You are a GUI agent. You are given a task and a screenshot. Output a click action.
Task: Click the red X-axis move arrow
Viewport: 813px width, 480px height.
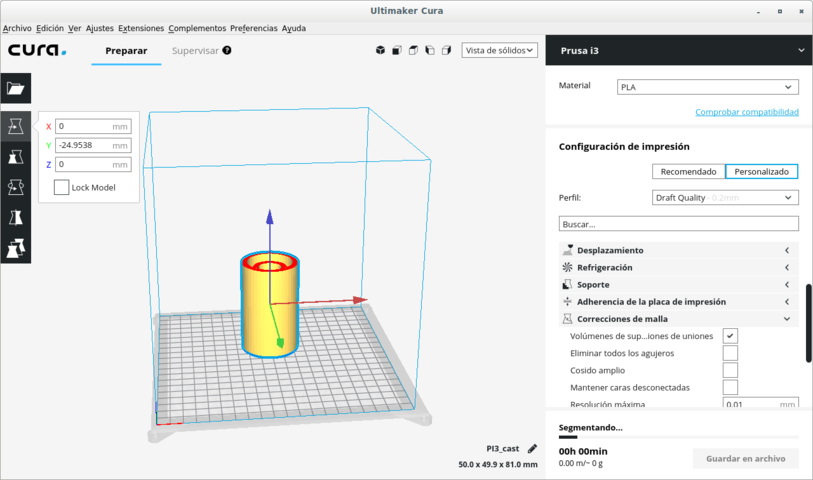tap(360, 300)
